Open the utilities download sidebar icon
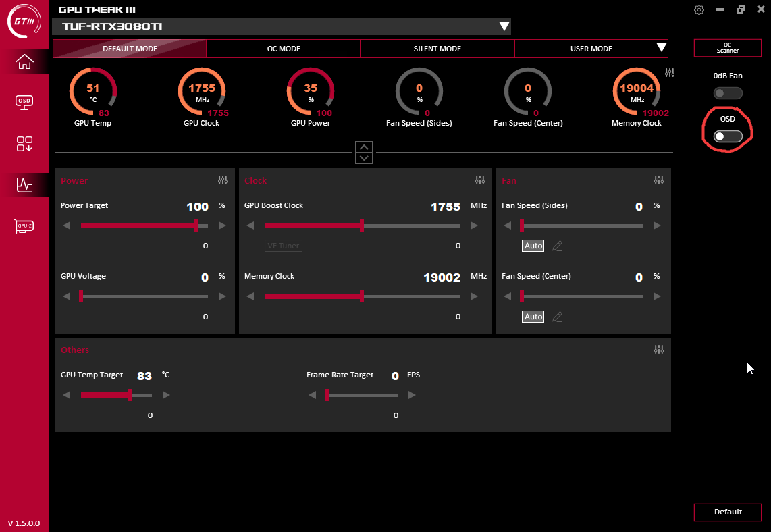Image resolution: width=771 pixels, height=532 pixels. (24, 144)
